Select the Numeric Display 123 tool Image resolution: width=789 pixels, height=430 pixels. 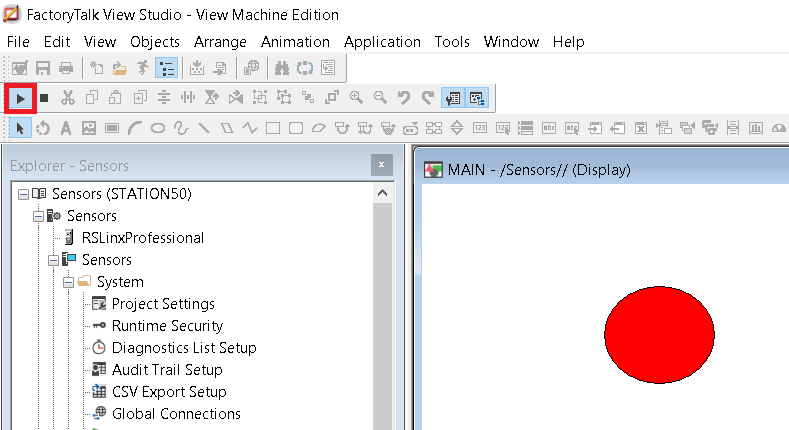pos(480,129)
